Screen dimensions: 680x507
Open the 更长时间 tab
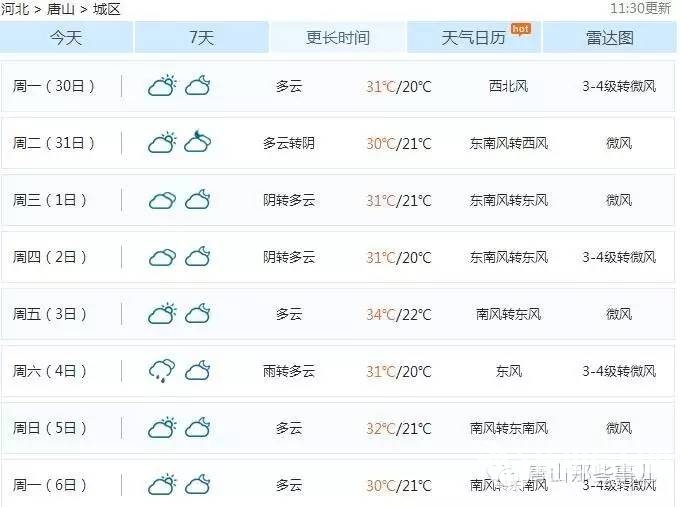pyautogui.click(x=338, y=38)
